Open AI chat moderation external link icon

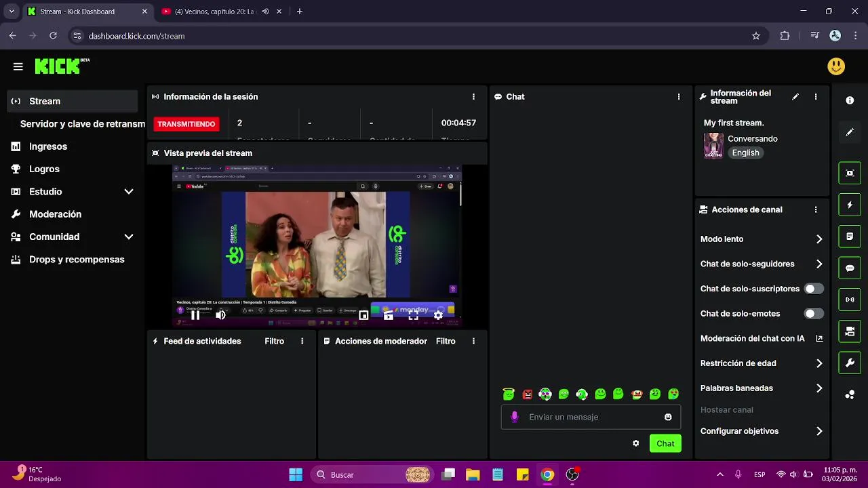pos(819,338)
